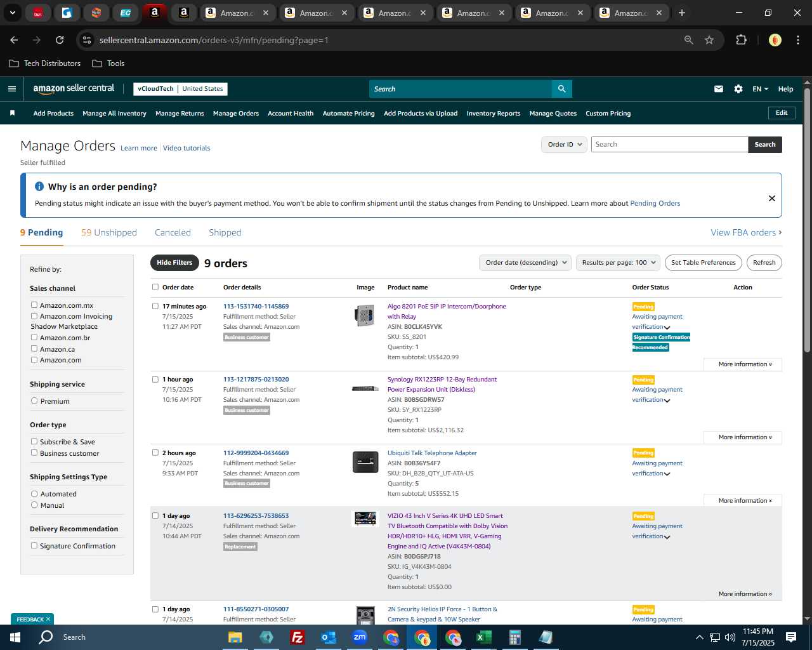Image resolution: width=812 pixels, height=650 pixels.
Task: Close the 'Why is an order pending?' banner
Action: click(x=772, y=198)
